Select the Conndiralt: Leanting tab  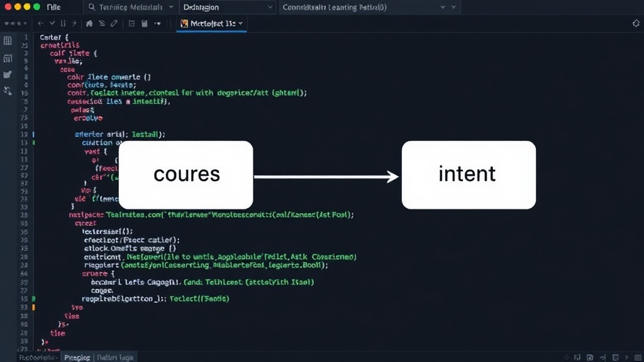click(335, 7)
